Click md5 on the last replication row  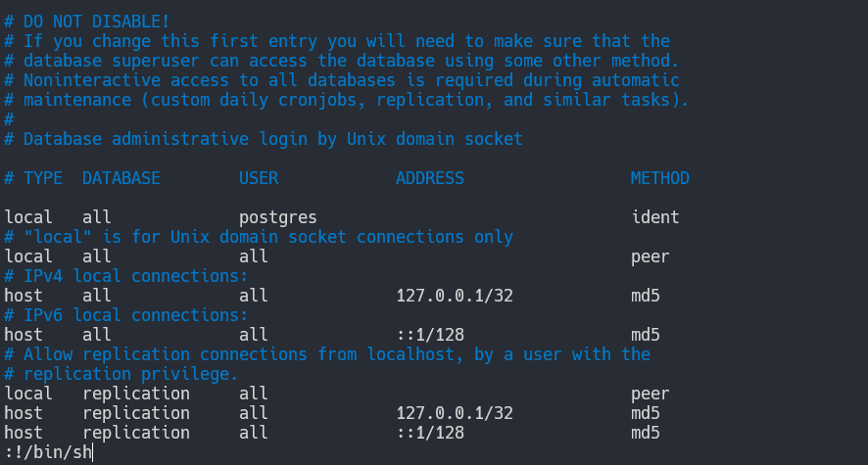click(645, 433)
